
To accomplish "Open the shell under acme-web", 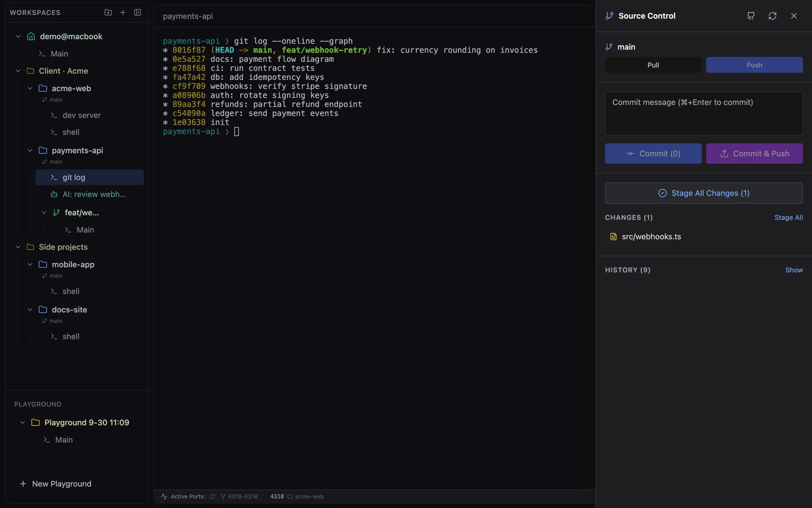I will click(90, 133).
